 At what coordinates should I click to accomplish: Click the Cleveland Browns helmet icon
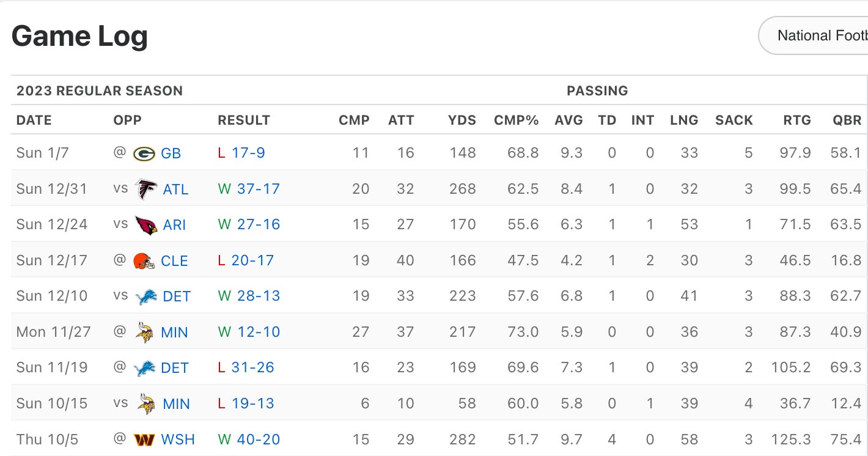tap(144, 261)
